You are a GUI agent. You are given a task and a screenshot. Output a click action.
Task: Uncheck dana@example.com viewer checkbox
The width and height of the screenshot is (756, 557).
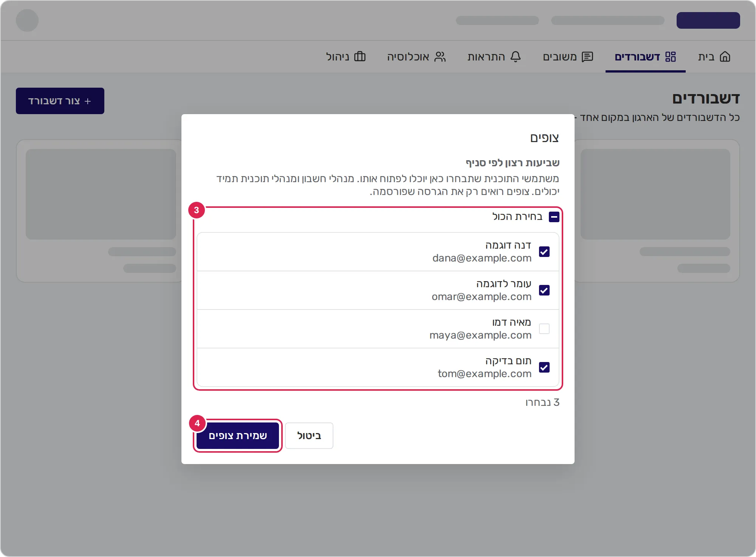pyautogui.click(x=544, y=252)
